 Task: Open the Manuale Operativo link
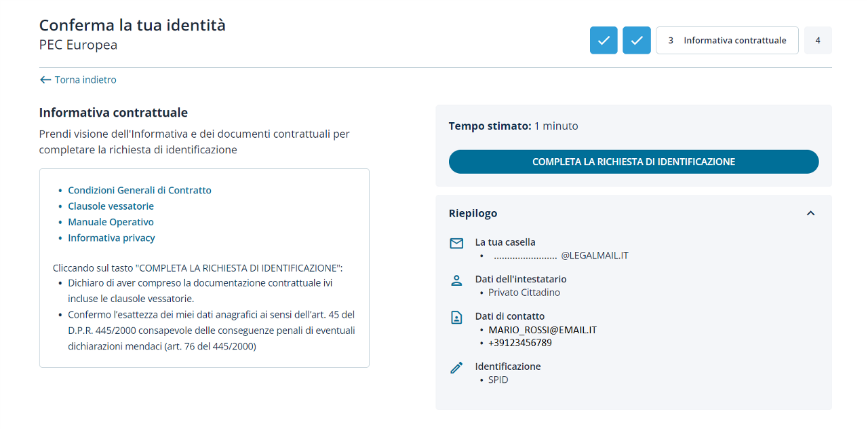pos(111,223)
